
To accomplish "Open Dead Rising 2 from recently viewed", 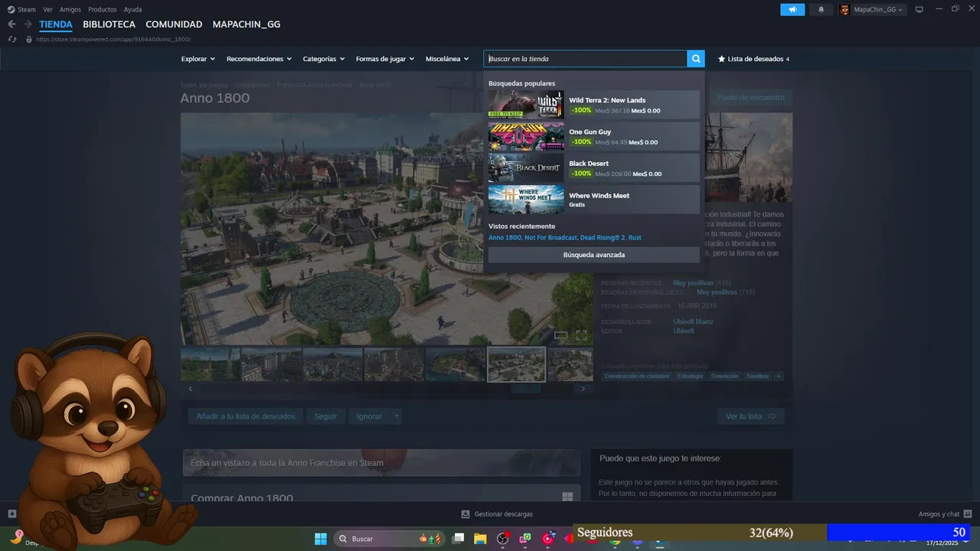I will 604,238.
